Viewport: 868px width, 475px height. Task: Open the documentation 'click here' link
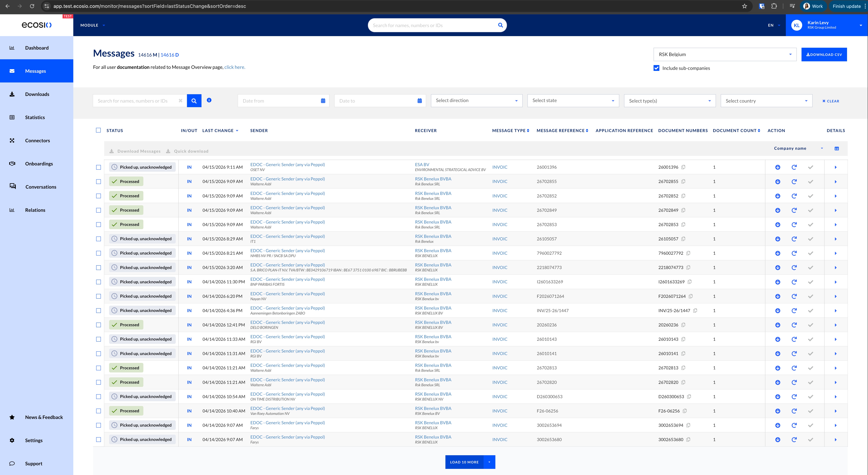click(x=235, y=67)
